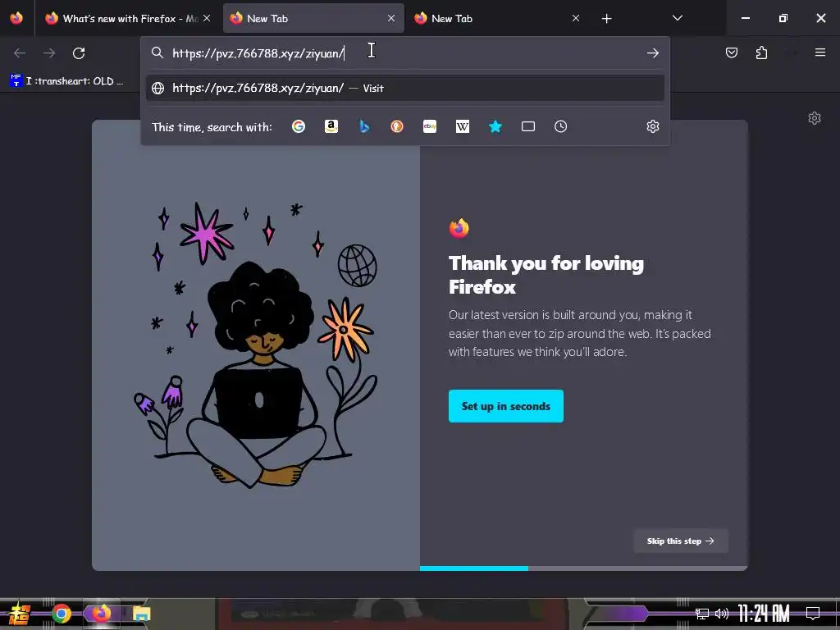
Task: Click Skip this step link
Action: pyautogui.click(x=680, y=541)
